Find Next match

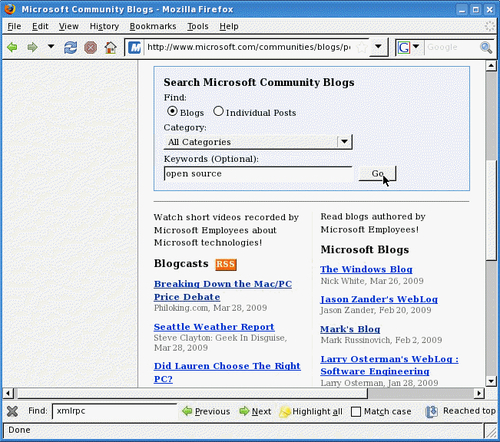click(255, 411)
